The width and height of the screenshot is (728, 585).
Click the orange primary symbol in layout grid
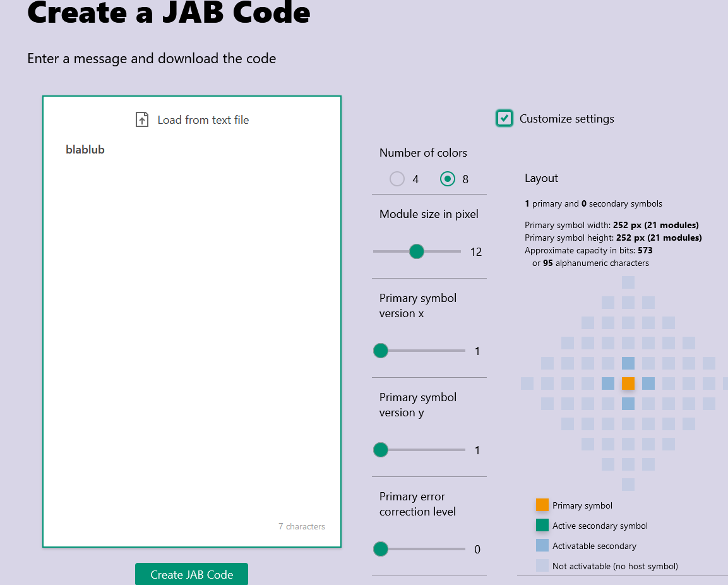(x=628, y=383)
